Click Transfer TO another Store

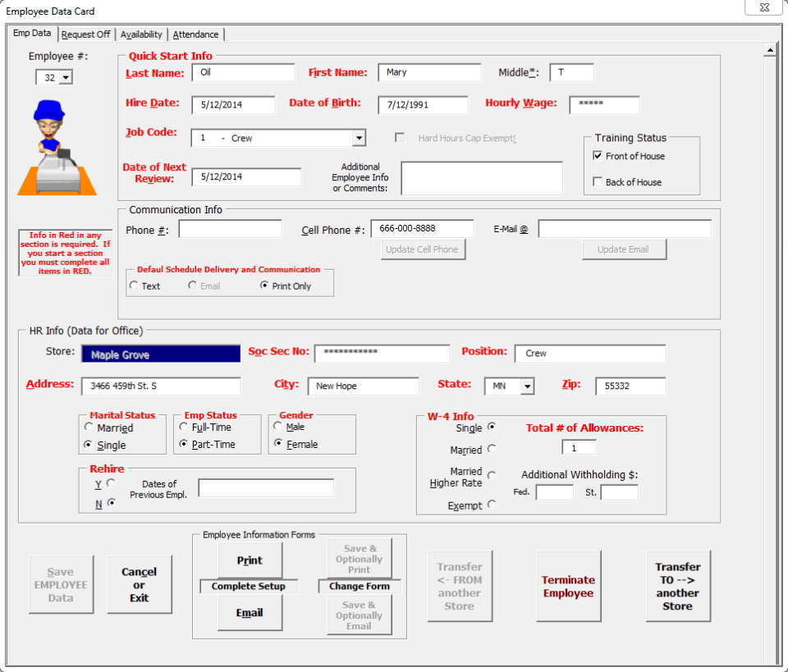click(678, 584)
